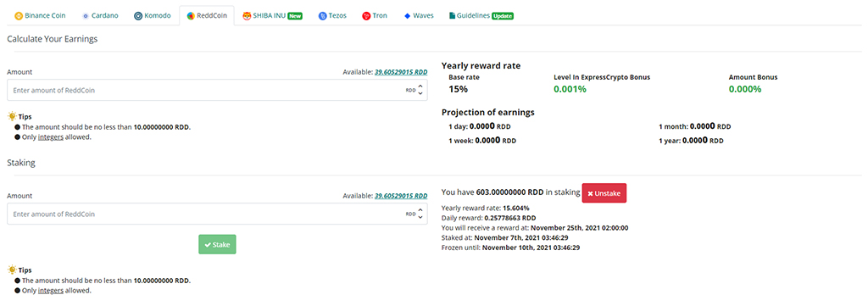Viewport: 868px width, 306px height.
Task: Click the Cardano logo icon
Action: [86, 16]
